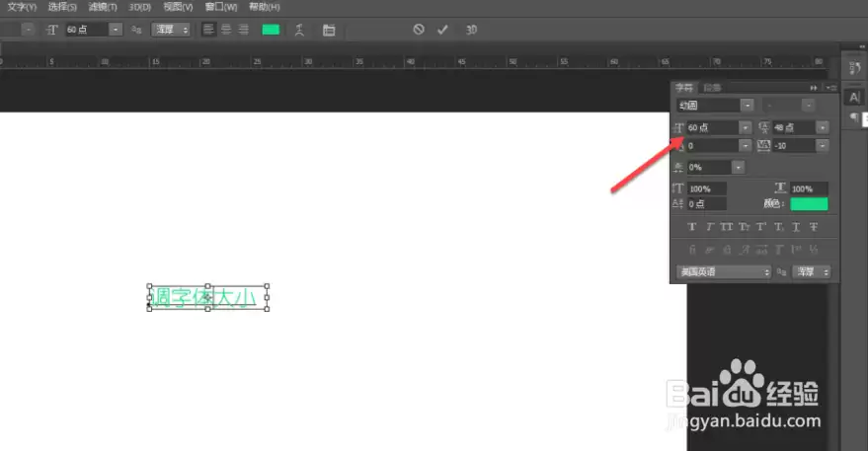Toggle faux bold style

coord(692,227)
